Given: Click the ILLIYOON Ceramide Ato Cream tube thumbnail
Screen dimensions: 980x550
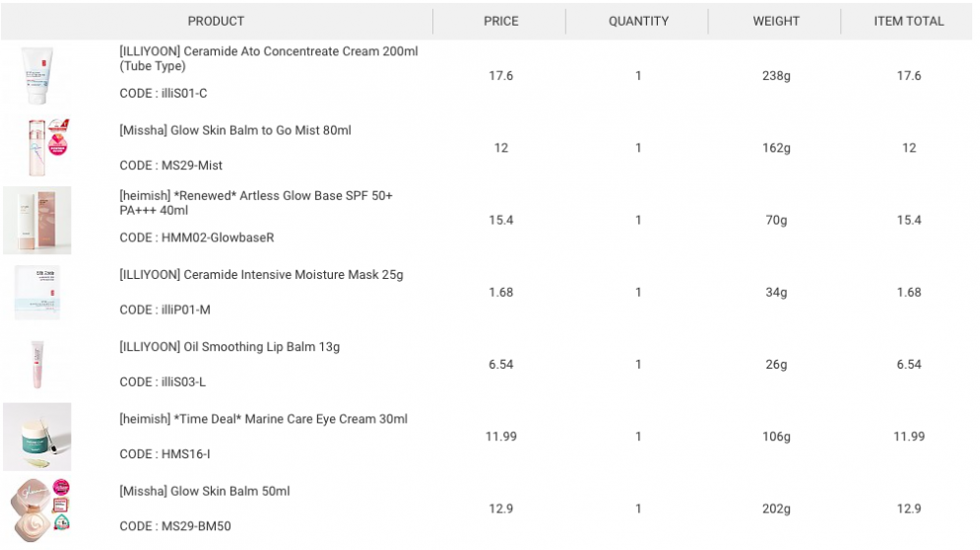Looking at the screenshot, I should click(37, 76).
